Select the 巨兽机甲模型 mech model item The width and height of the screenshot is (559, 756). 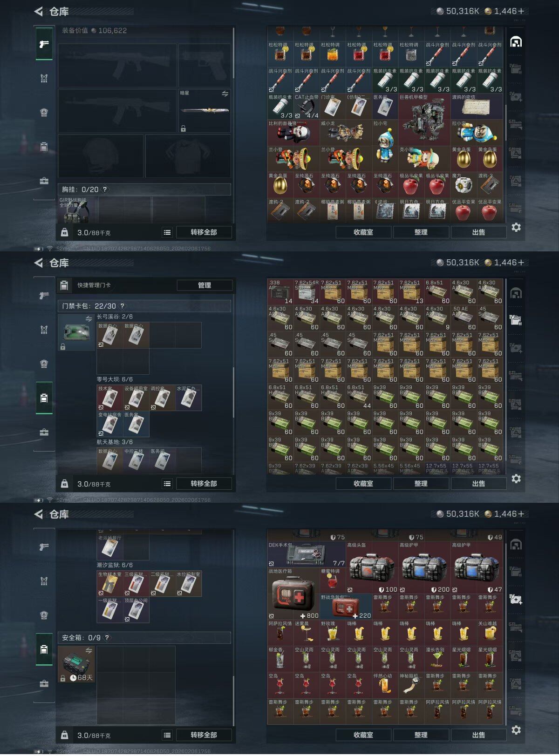(424, 120)
